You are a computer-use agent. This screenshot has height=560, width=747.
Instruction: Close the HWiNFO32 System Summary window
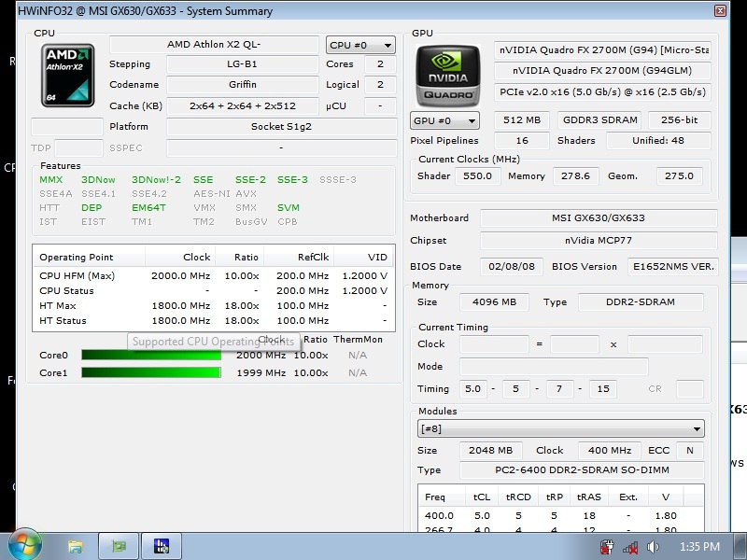(720, 10)
